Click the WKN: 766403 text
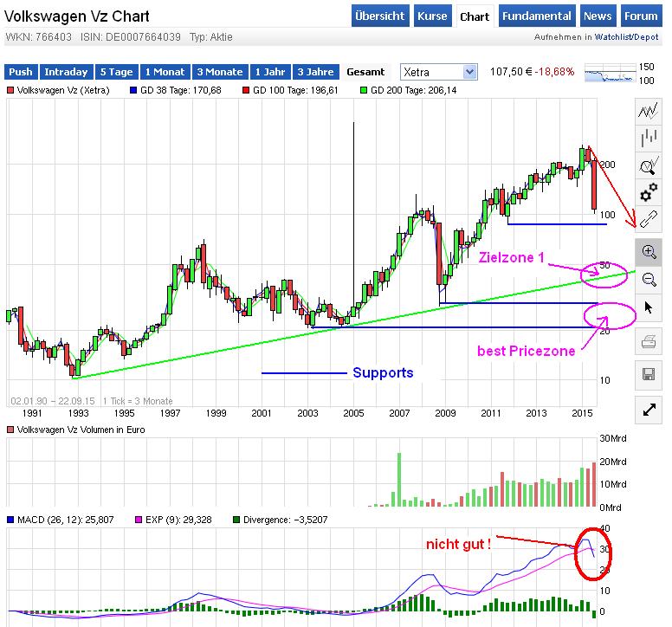672x627 pixels. [39, 37]
